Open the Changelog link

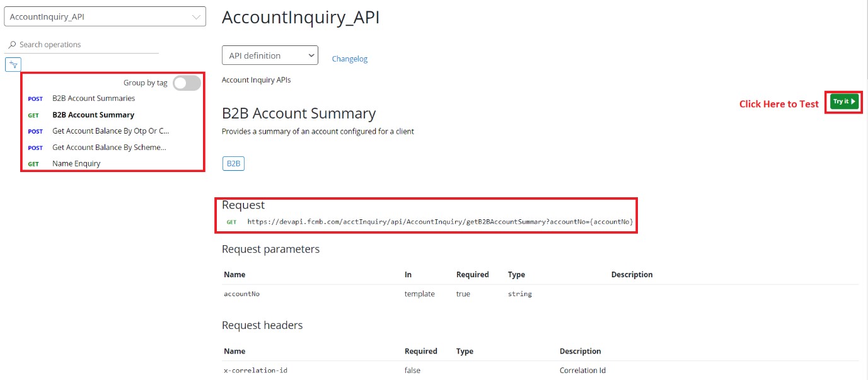click(x=349, y=59)
